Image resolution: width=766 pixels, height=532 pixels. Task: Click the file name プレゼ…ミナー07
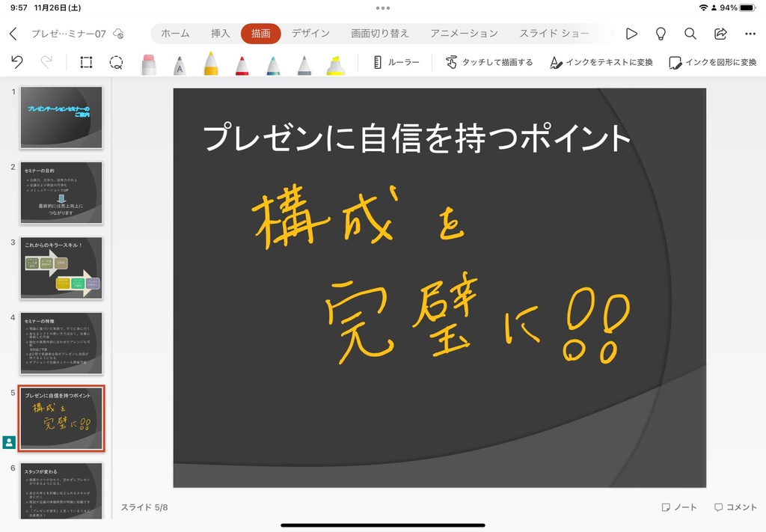click(69, 34)
